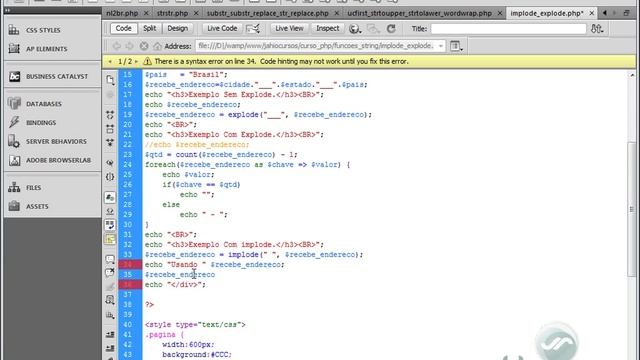Switch to ucfirst_strtoupper_strtolawer_wordwrap.php tab
The width and height of the screenshot is (640, 360).
420,13
